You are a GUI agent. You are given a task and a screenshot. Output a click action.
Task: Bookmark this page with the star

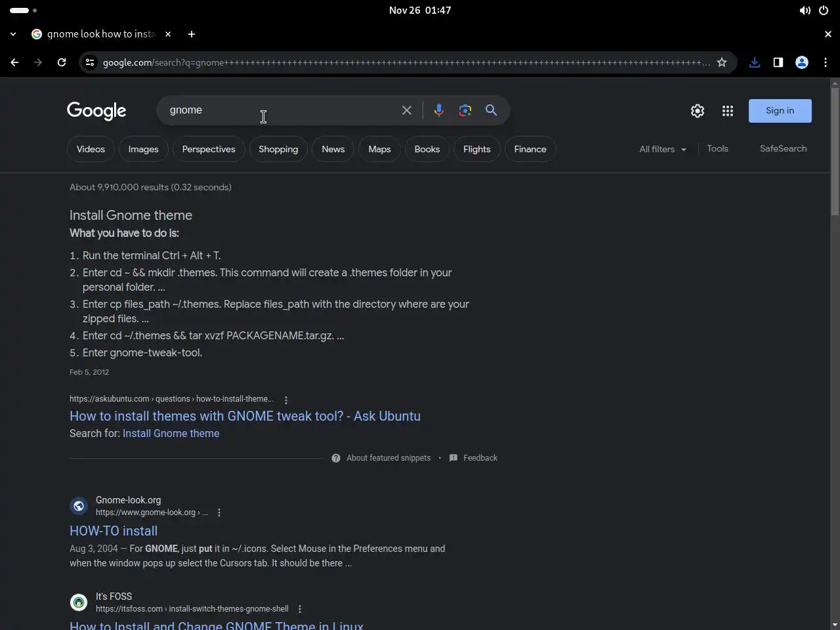pyautogui.click(x=722, y=62)
